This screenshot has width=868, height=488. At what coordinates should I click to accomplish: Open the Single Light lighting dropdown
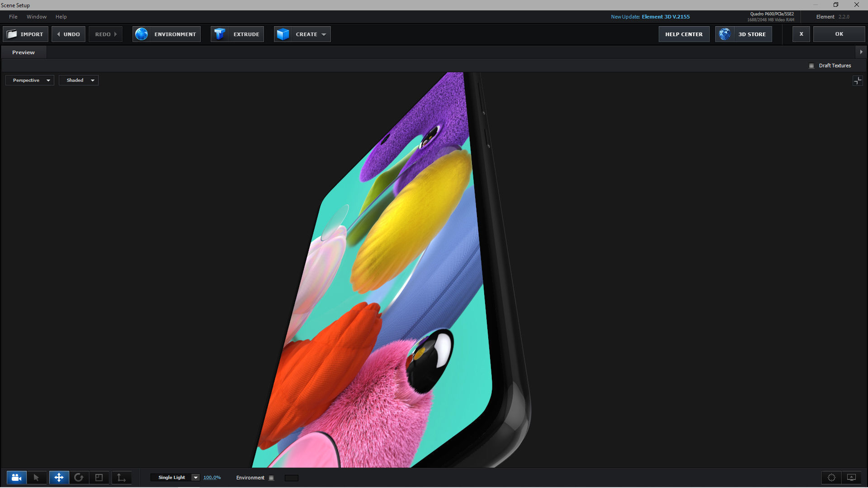pos(175,478)
